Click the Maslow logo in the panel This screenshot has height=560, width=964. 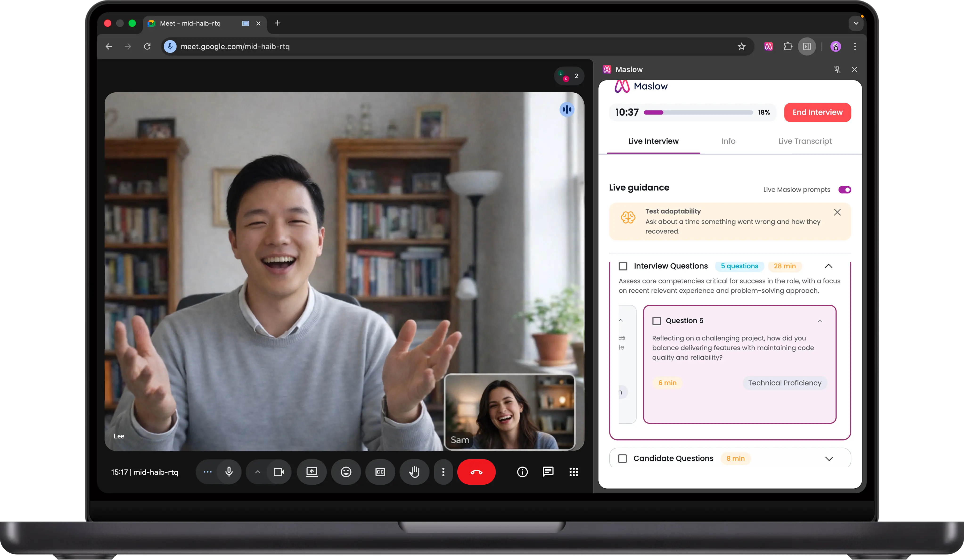click(641, 86)
